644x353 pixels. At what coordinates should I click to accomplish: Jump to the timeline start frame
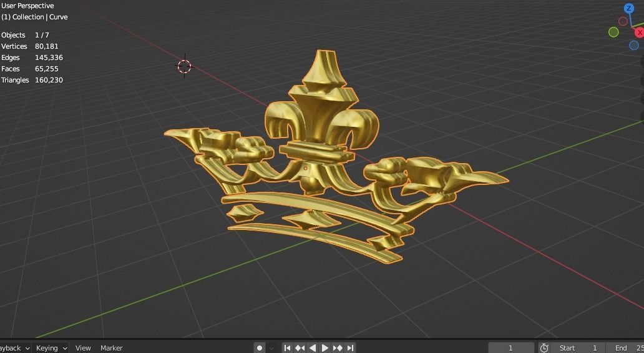click(288, 348)
